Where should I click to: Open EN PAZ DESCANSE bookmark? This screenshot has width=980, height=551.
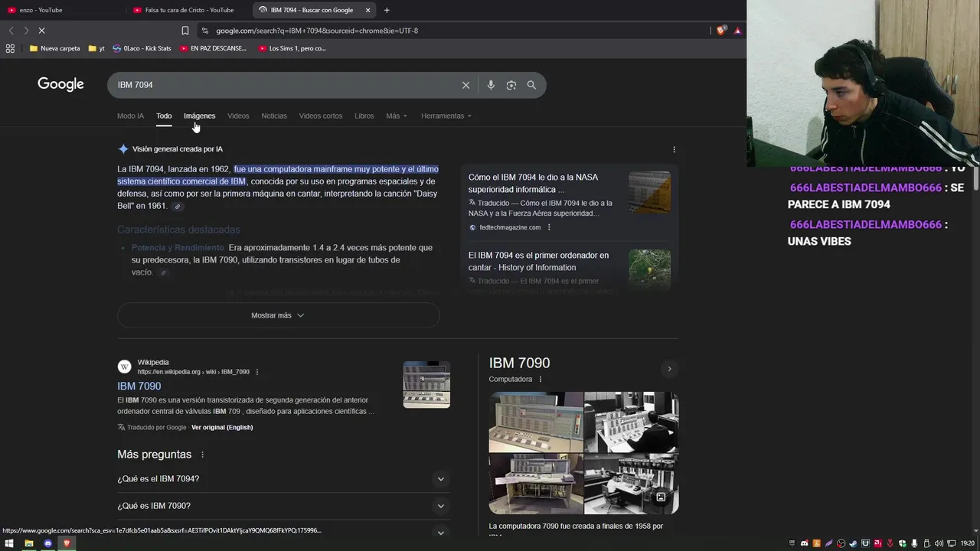[213, 48]
